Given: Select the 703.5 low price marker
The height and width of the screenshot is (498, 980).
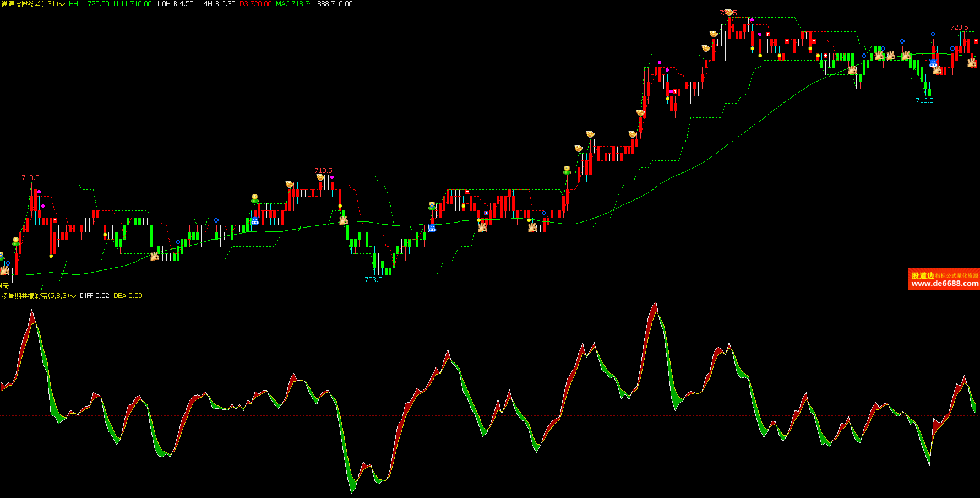Looking at the screenshot, I should click(373, 280).
